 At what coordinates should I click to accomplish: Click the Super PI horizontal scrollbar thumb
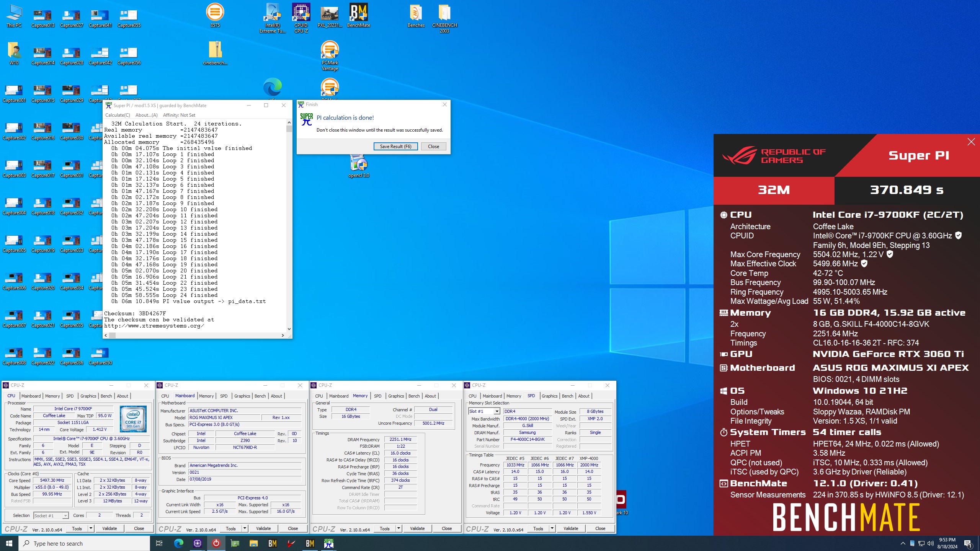point(112,335)
